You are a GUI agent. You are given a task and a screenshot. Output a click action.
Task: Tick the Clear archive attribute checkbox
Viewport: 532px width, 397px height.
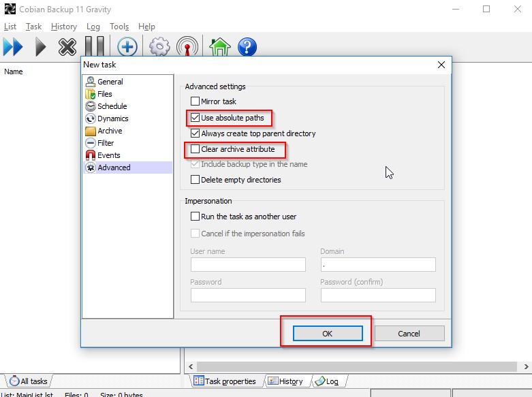195,149
